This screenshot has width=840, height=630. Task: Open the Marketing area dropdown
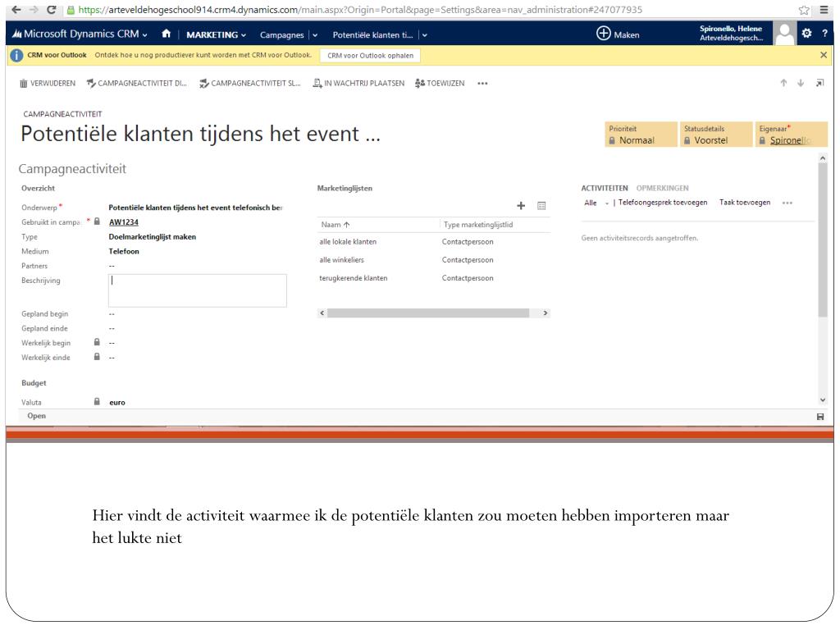coord(217,34)
